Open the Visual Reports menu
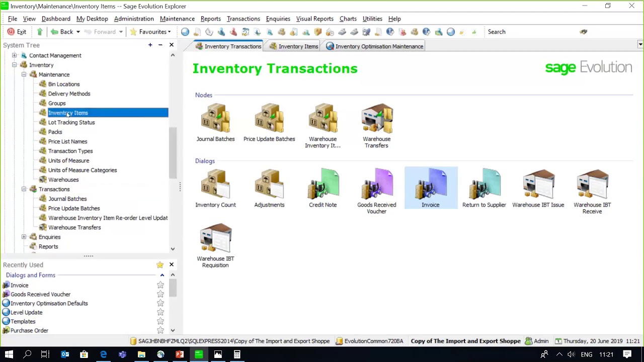This screenshot has width=644, height=362. [x=314, y=19]
